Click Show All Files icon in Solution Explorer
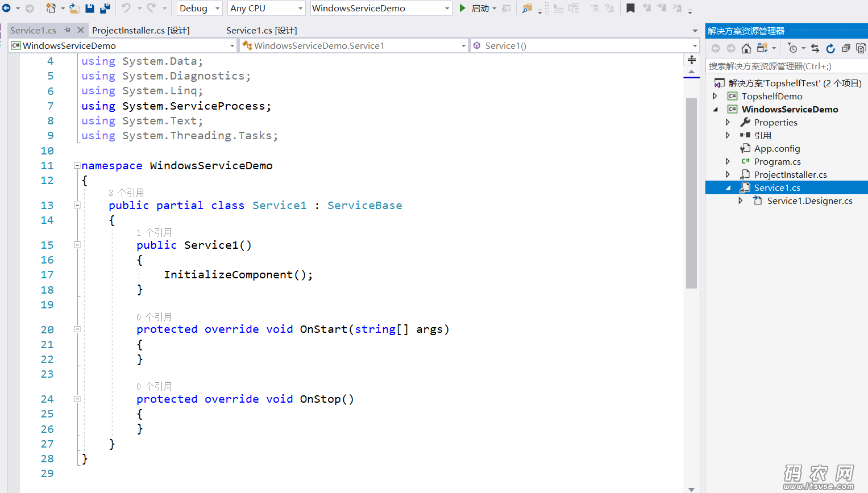This screenshot has height=493, width=868. [x=861, y=48]
